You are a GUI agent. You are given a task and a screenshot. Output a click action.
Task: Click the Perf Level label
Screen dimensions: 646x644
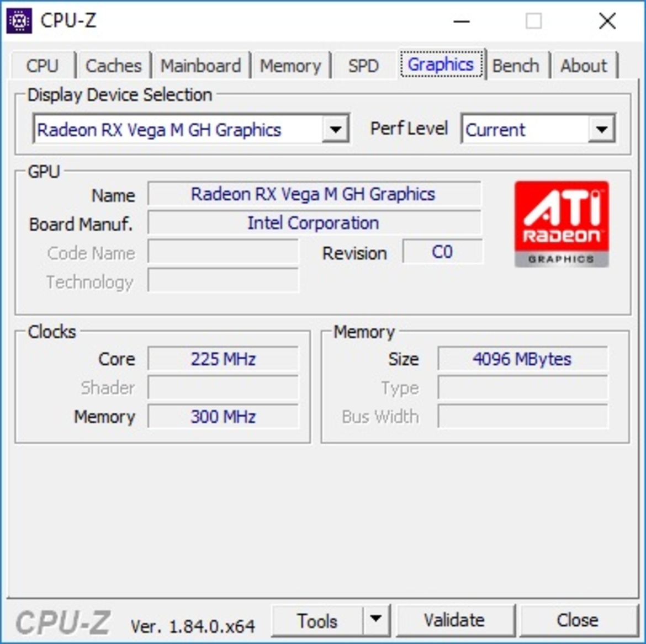pyautogui.click(x=409, y=129)
